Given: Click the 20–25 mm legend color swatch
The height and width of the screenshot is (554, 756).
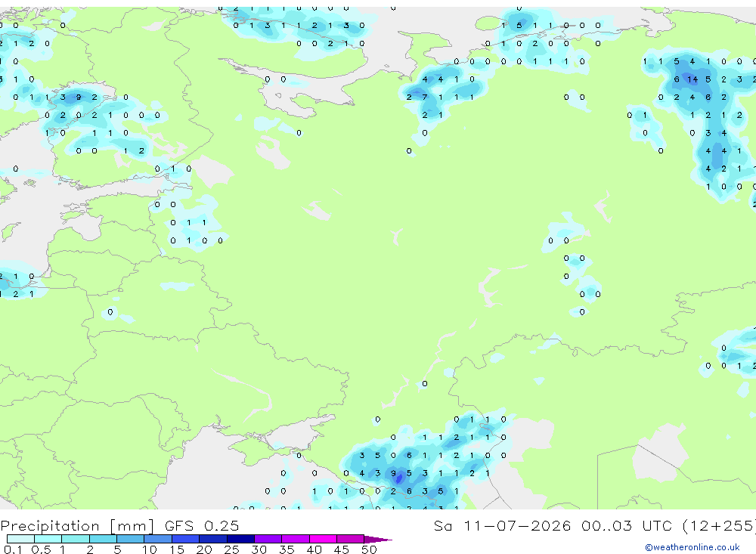Looking at the screenshot, I should click(213, 539).
